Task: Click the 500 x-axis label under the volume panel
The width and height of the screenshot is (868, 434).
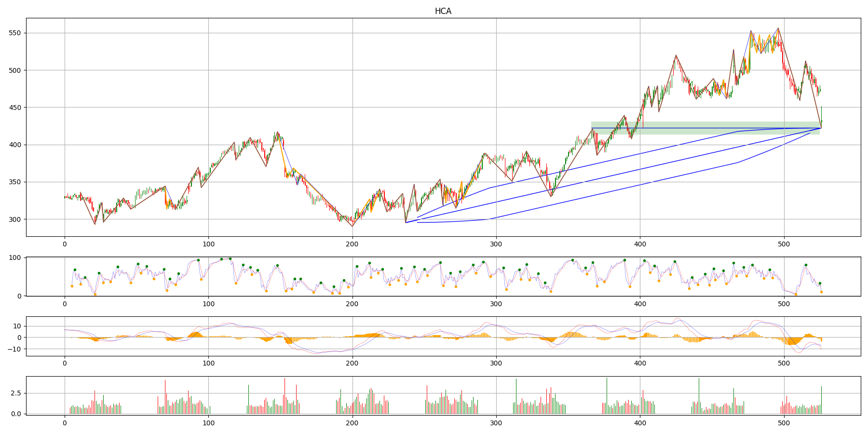Action: 784,423
